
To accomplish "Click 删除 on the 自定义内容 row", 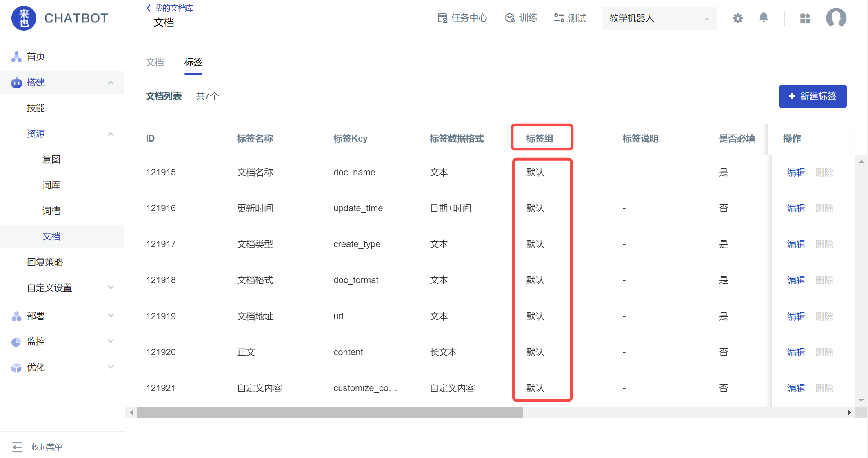I will 824,388.
